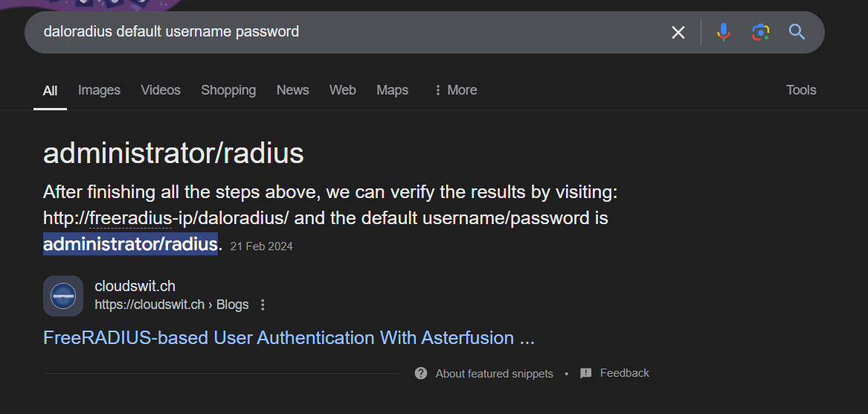Click the Feedback link text

[x=625, y=373]
